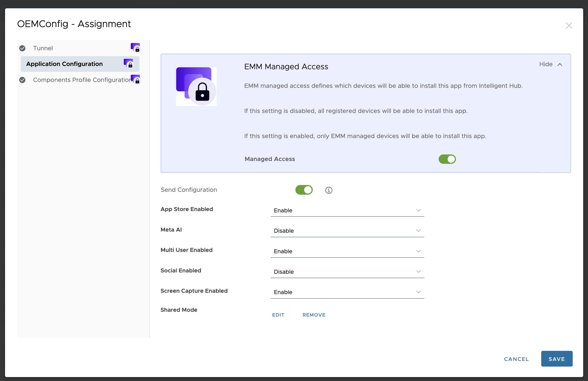This screenshot has height=381, width=588.
Task: Open the Screen Capture Enabled dropdown
Action: [x=347, y=292]
